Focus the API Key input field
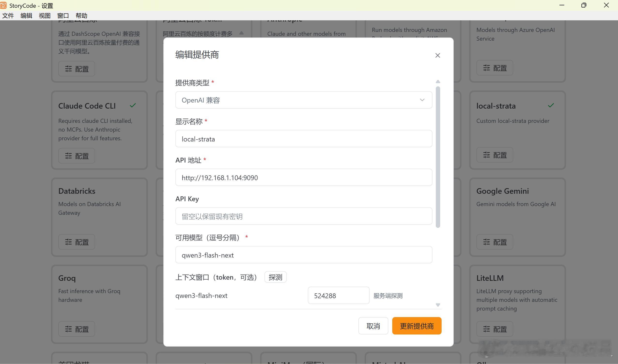The height and width of the screenshot is (364, 618). [303, 216]
